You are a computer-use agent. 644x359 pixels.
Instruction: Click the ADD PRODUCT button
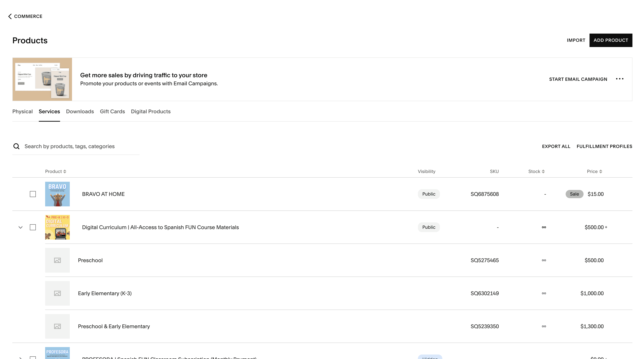point(611,40)
